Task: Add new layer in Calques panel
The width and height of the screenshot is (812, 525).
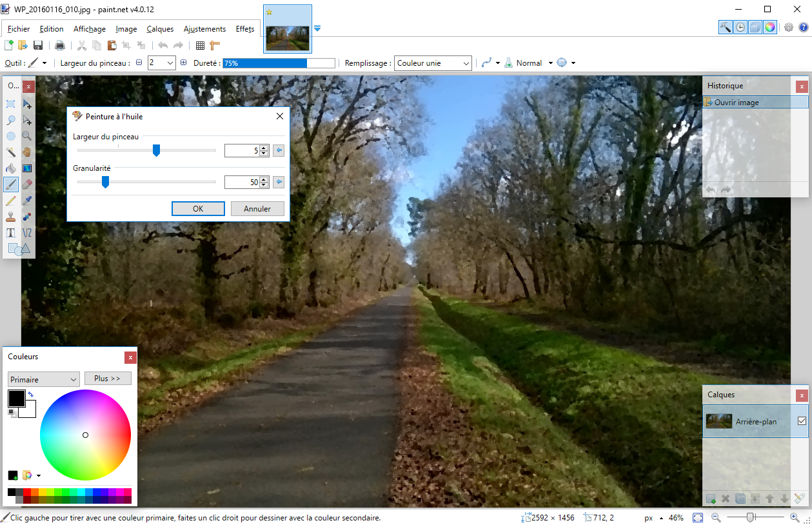Action: (711, 499)
